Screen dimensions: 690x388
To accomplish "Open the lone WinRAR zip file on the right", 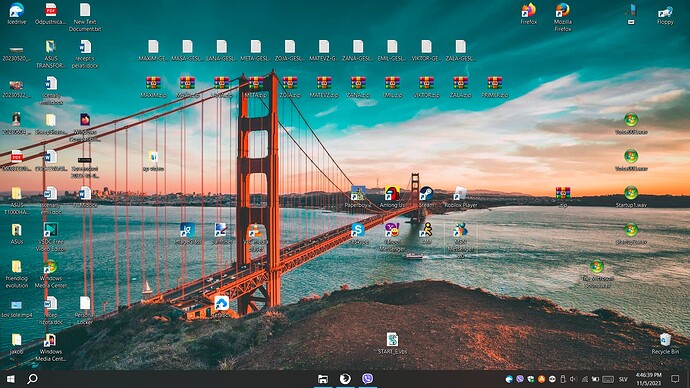I will (563, 197).
